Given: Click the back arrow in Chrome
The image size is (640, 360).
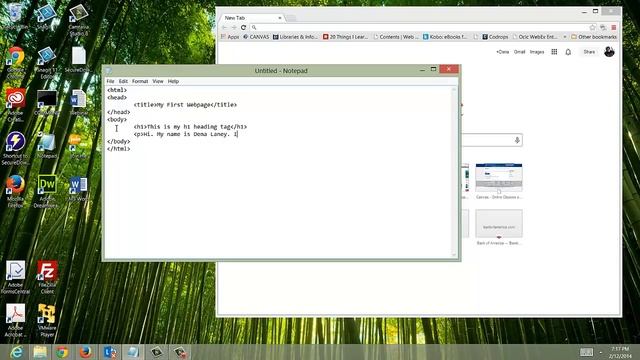Looking at the screenshot, I should click(x=224, y=27).
